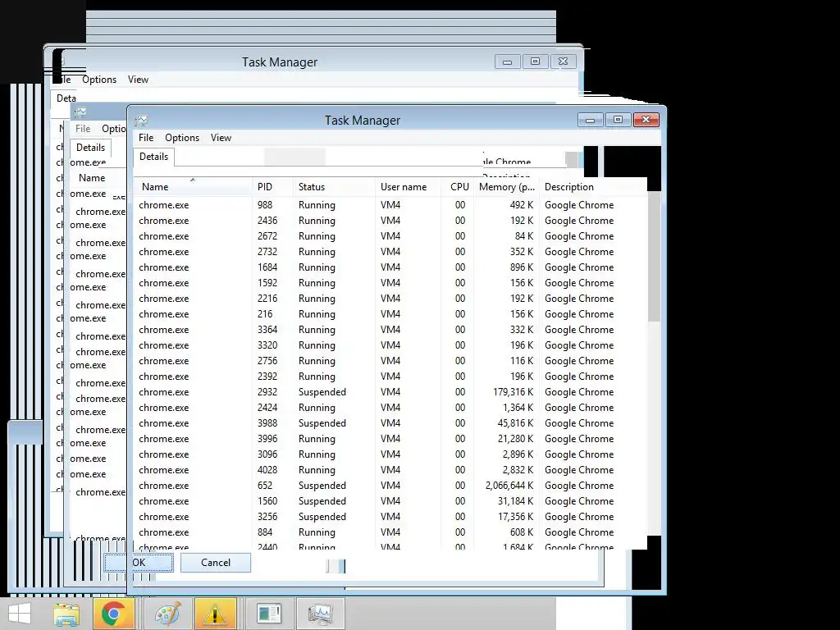This screenshot has width=840, height=630.
Task: Switch to Google Chrome in the taskbar
Action: pos(113,614)
